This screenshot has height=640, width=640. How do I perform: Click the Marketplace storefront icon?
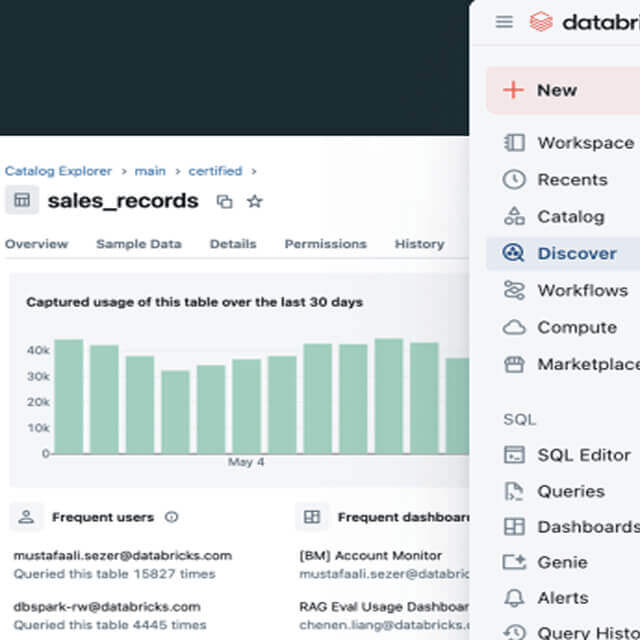[x=514, y=364]
